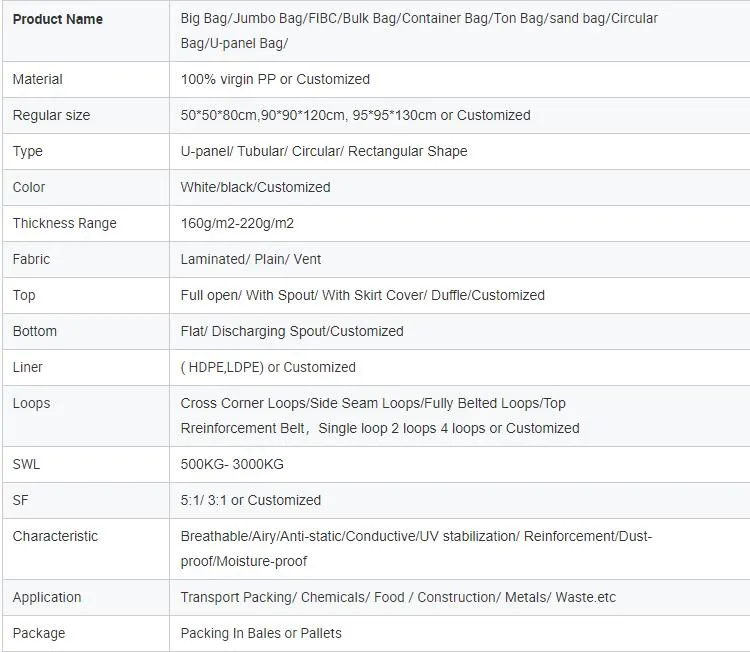
Task: Click the U-panel/Tubular/Circular shape value
Action: (x=324, y=151)
